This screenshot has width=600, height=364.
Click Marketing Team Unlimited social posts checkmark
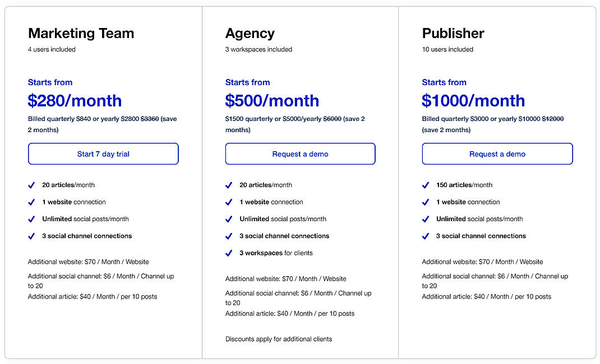(x=32, y=219)
